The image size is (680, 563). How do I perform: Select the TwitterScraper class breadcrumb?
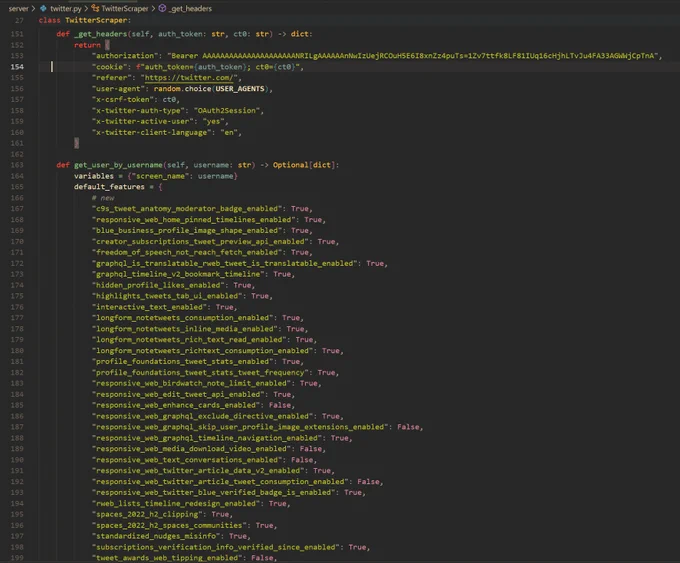coord(125,8)
